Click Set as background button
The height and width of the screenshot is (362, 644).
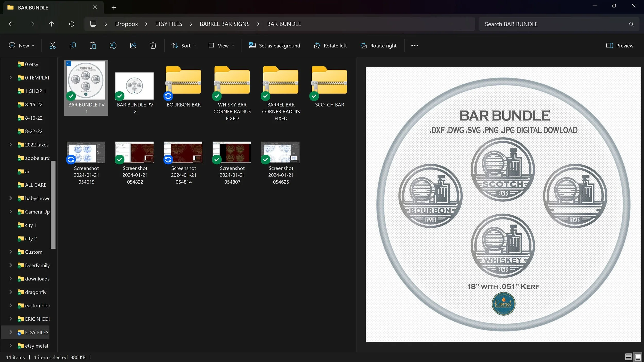(x=274, y=46)
